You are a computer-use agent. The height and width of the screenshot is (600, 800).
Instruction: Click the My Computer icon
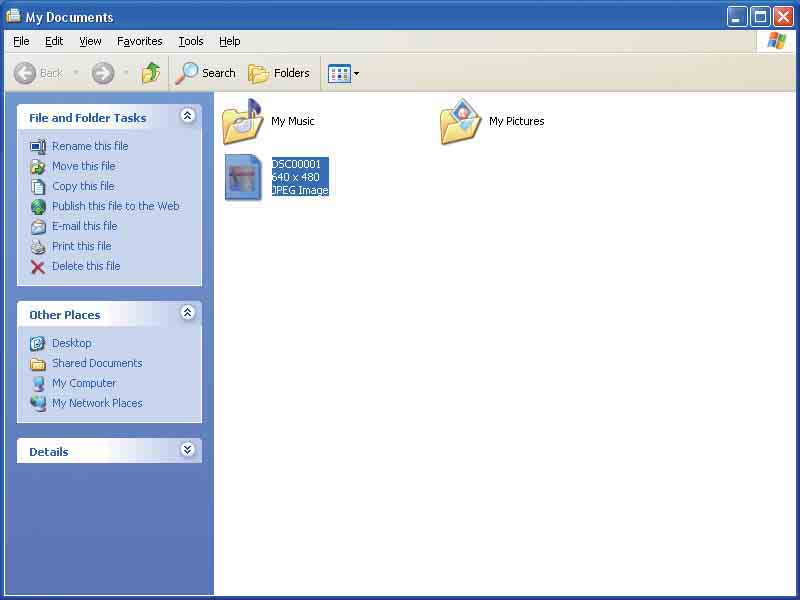pos(38,384)
